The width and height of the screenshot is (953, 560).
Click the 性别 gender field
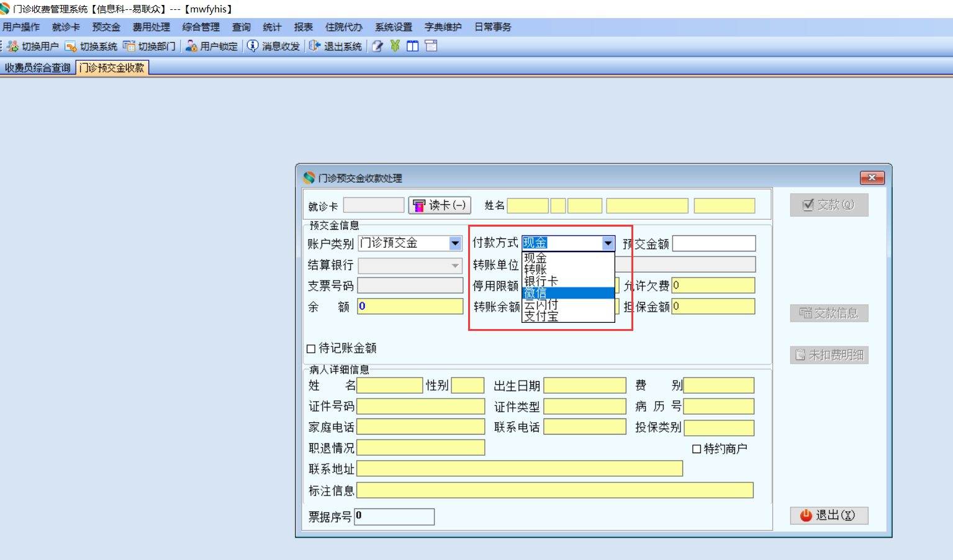coord(467,386)
